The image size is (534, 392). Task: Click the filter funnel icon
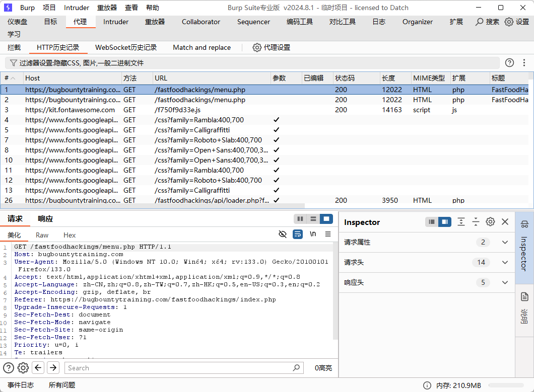[13, 63]
